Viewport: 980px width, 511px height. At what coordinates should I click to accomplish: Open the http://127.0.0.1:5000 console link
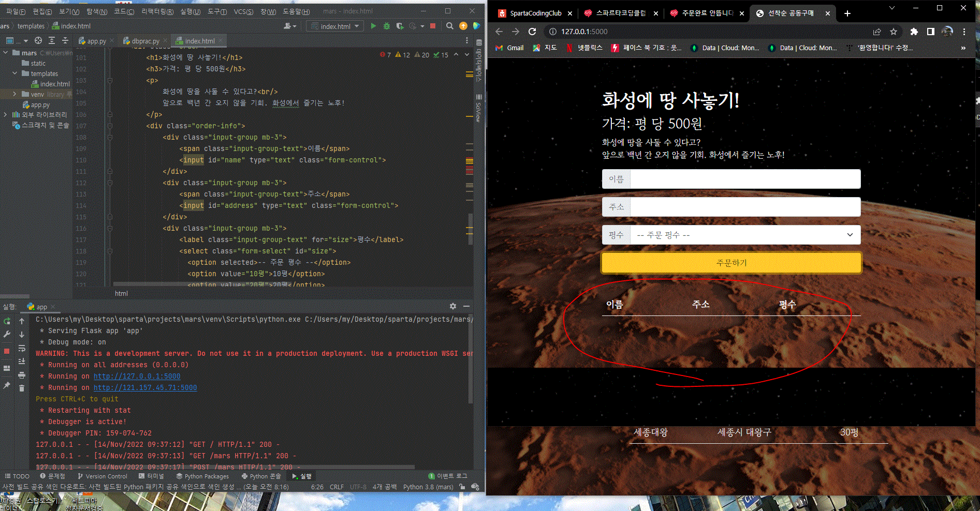[x=137, y=377]
